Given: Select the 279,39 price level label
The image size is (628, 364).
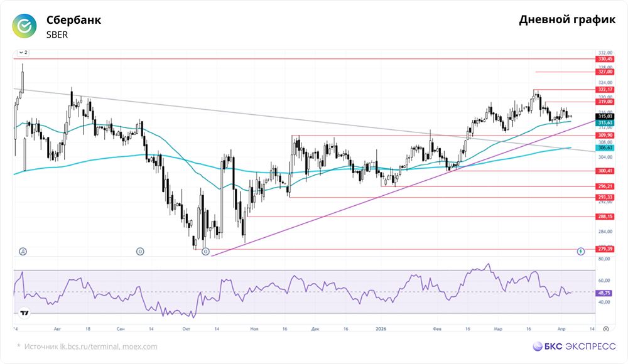Looking at the screenshot, I should click(605, 249).
